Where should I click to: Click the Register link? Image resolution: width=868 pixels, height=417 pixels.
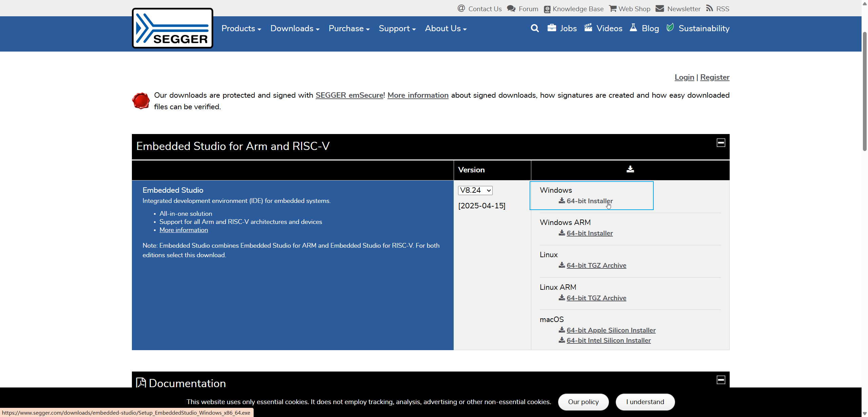pos(715,77)
